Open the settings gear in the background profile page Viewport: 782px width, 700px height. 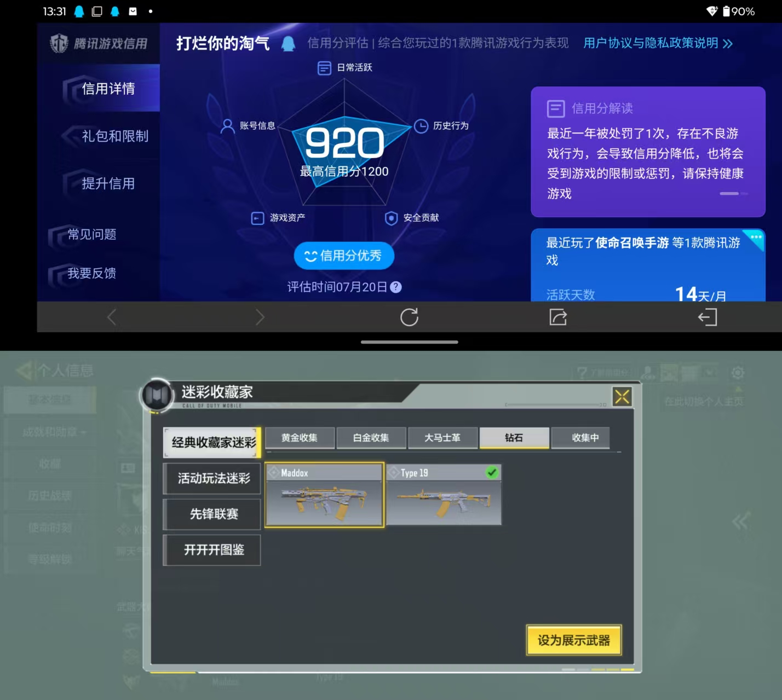pyautogui.click(x=738, y=373)
